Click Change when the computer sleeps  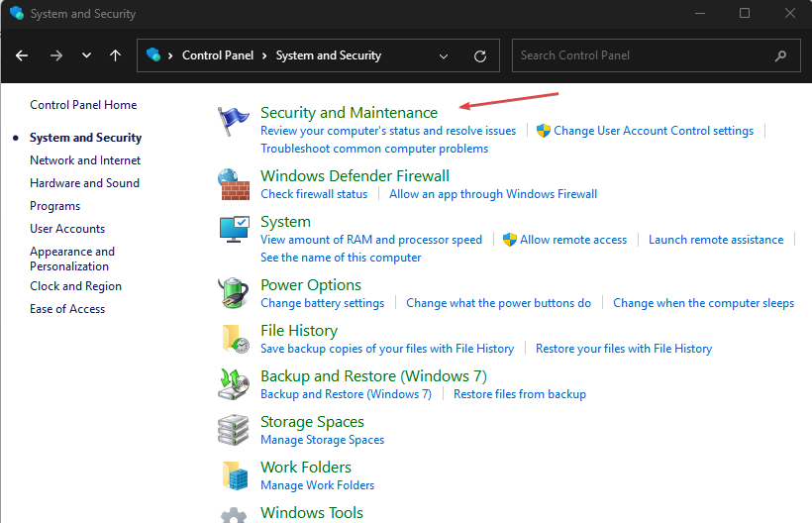pos(703,303)
